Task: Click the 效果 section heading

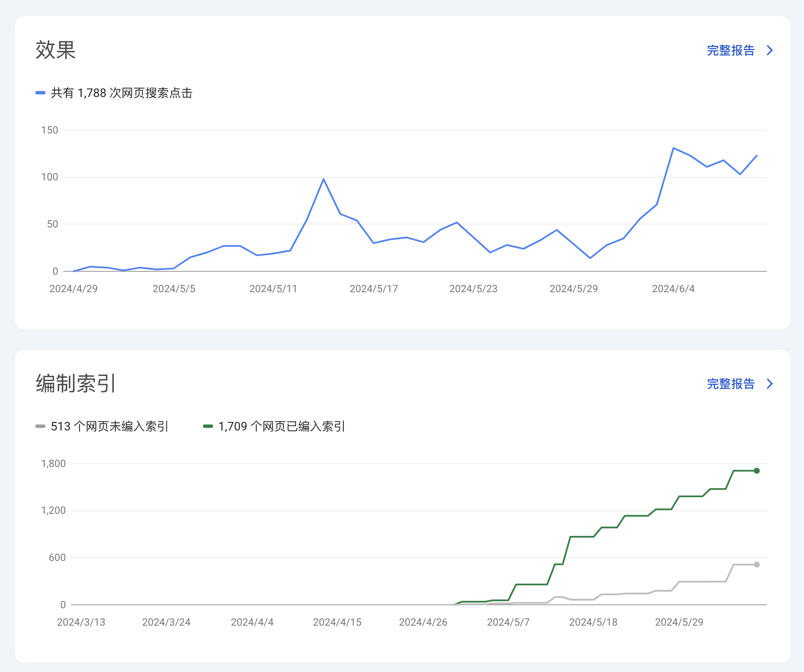Action: (x=56, y=50)
